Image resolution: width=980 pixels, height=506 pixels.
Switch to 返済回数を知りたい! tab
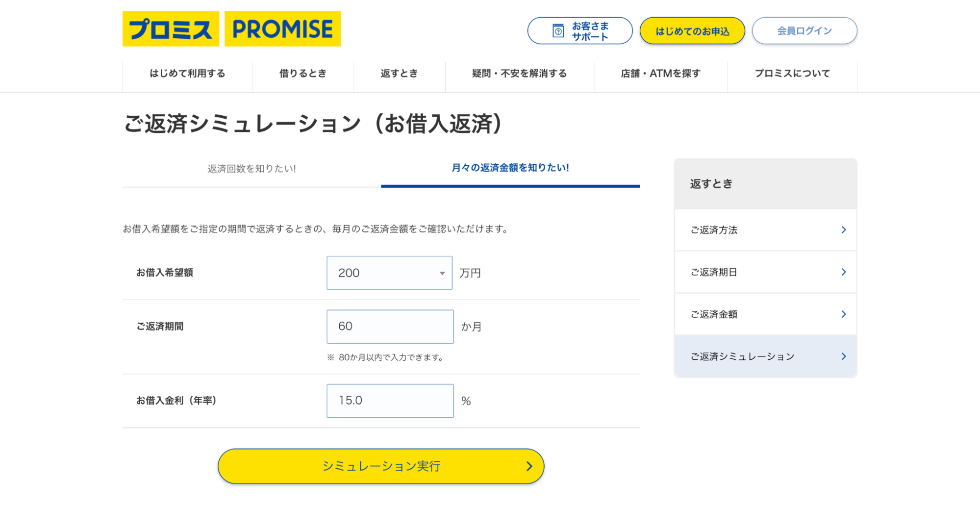pyautogui.click(x=251, y=169)
